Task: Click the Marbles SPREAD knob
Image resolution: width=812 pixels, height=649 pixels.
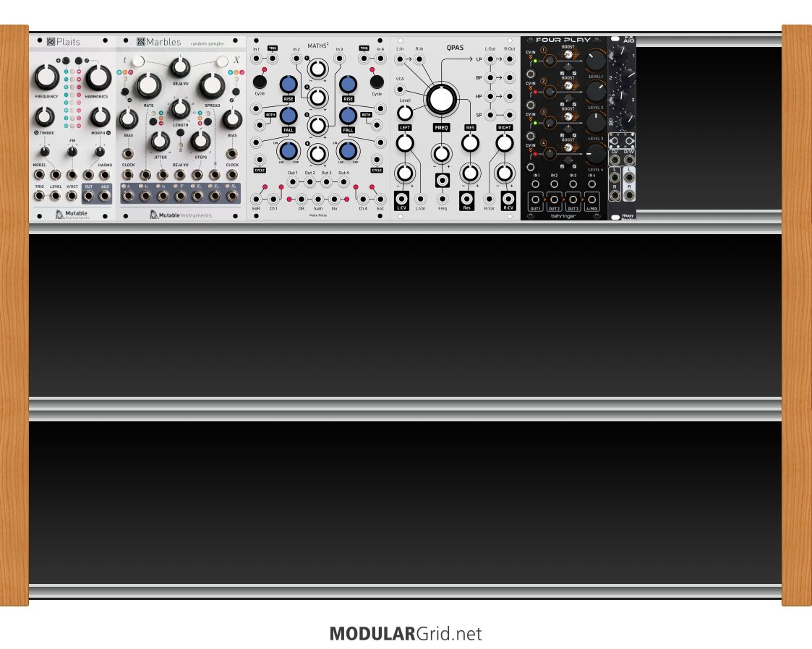Action: pos(212,87)
